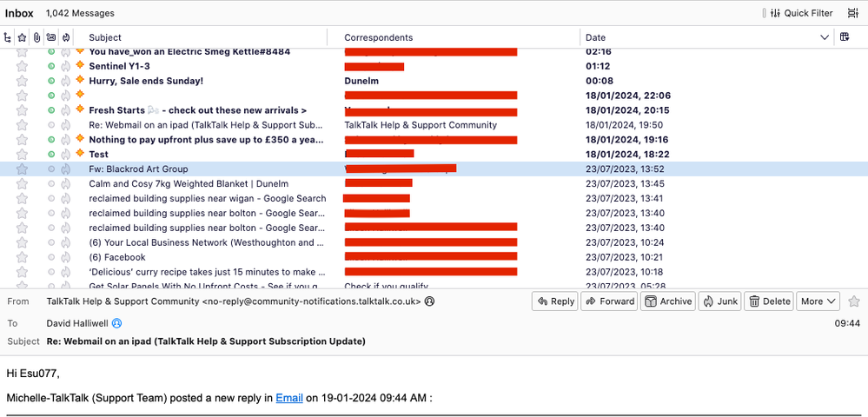Toggle read status of the Test message

tap(51, 154)
